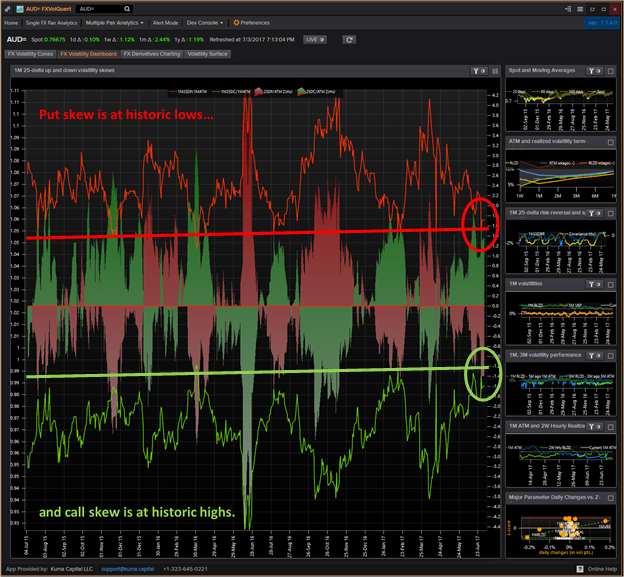This screenshot has height=577, width=624.
Task: Refresh data with the reload icon
Action: point(349,39)
